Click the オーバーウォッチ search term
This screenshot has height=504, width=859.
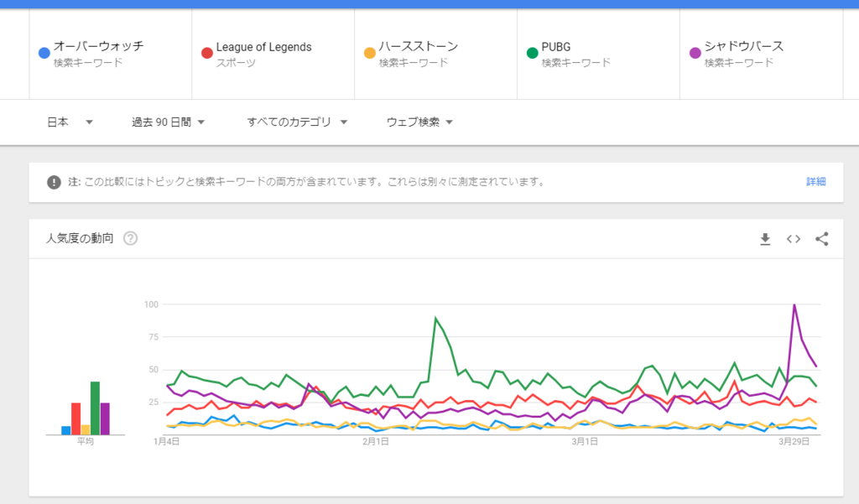click(98, 47)
